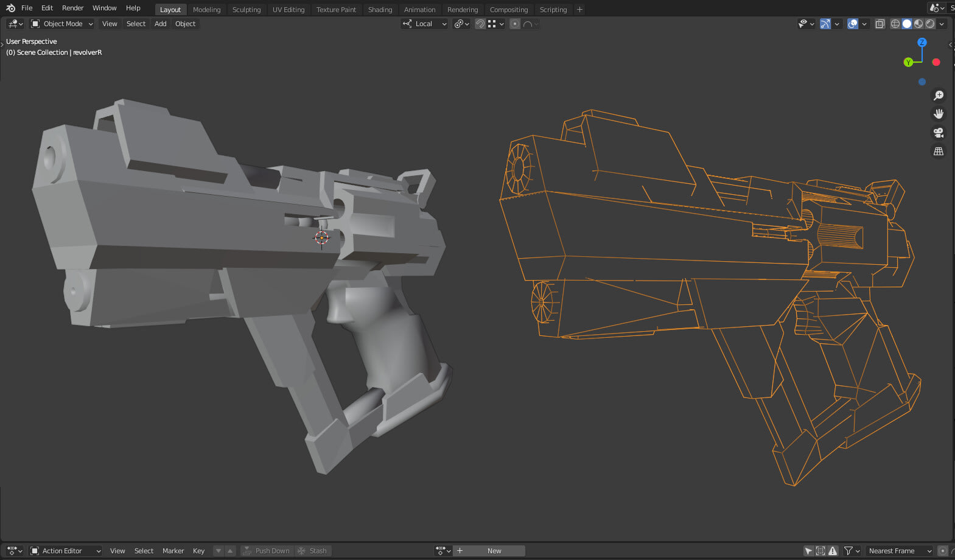Select material preview shading icon
The image size is (955, 560).
pyautogui.click(x=918, y=24)
